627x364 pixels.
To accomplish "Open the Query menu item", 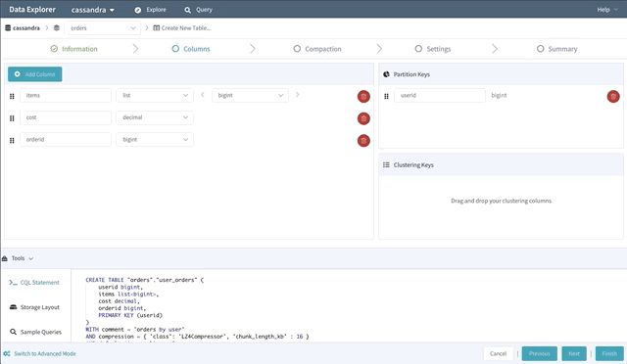I will pos(198,10).
